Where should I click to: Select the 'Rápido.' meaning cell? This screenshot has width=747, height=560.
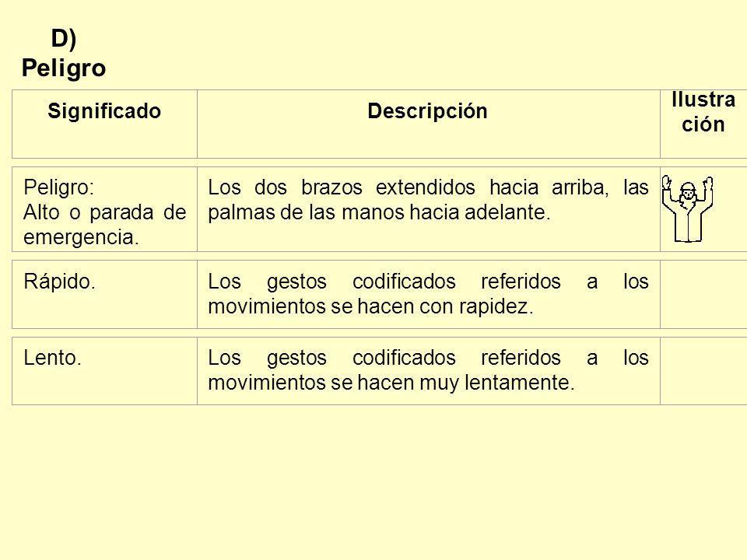click(x=104, y=294)
